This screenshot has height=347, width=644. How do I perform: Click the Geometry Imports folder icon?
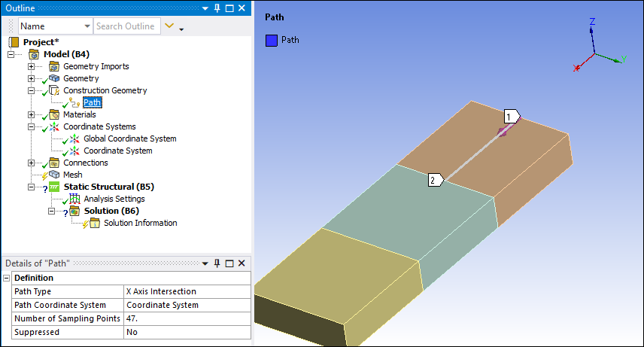pos(54,66)
